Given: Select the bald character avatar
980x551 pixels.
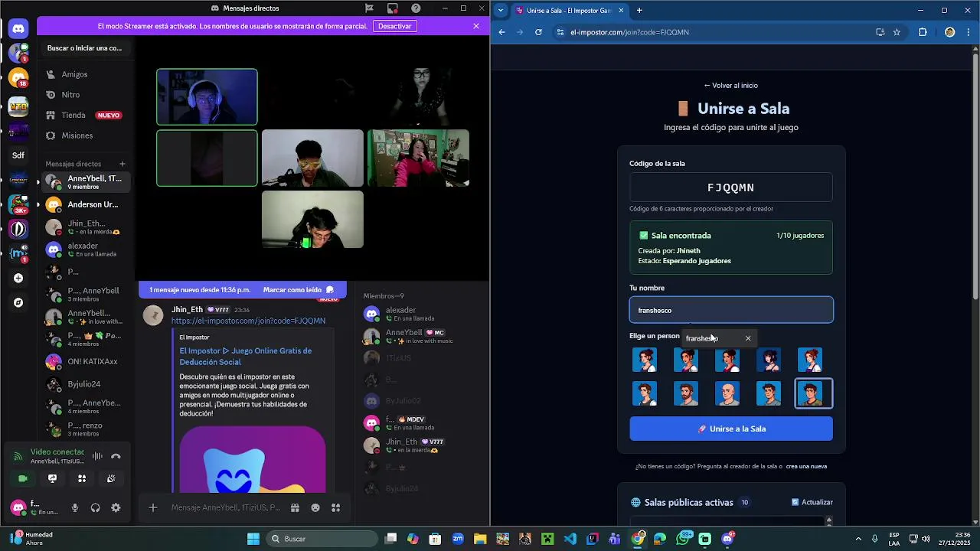Looking at the screenshot, I should [x=727, y=393].
